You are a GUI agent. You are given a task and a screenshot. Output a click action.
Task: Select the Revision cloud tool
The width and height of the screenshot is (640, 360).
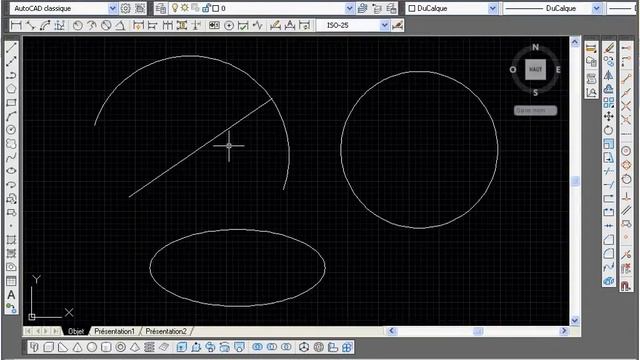point(11,144)
